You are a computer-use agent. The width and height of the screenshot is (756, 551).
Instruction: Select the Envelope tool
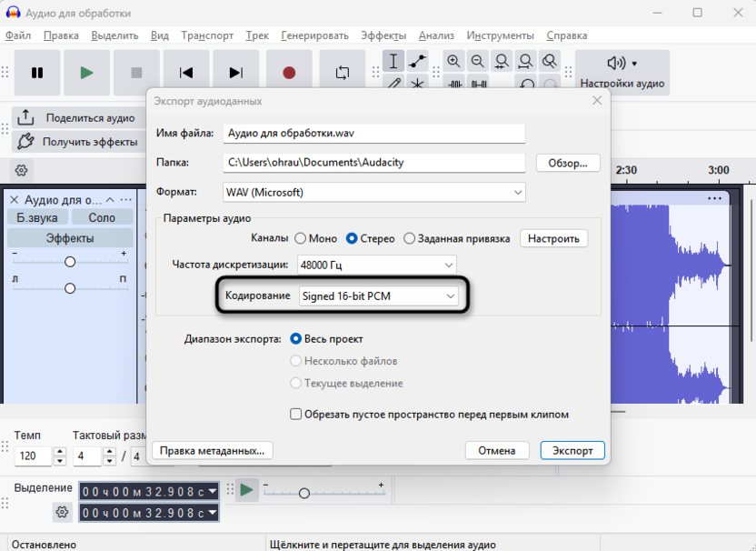pyautogui.click(x=418, y=62)
